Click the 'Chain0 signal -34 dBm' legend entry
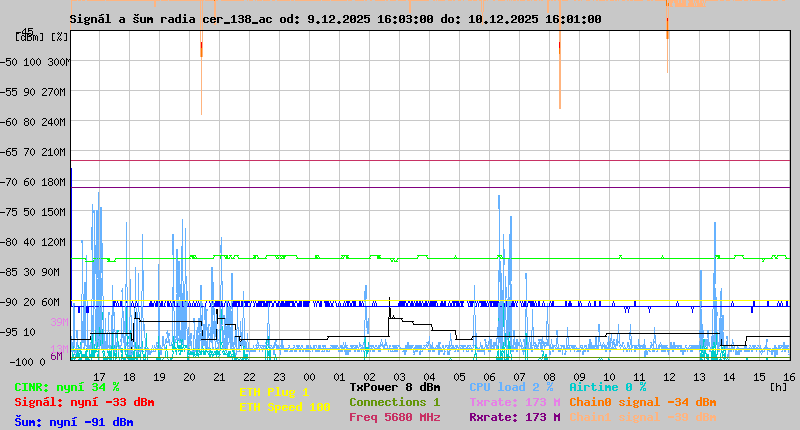Viewport: 800px width, 430px height. (x=643, y=402)
